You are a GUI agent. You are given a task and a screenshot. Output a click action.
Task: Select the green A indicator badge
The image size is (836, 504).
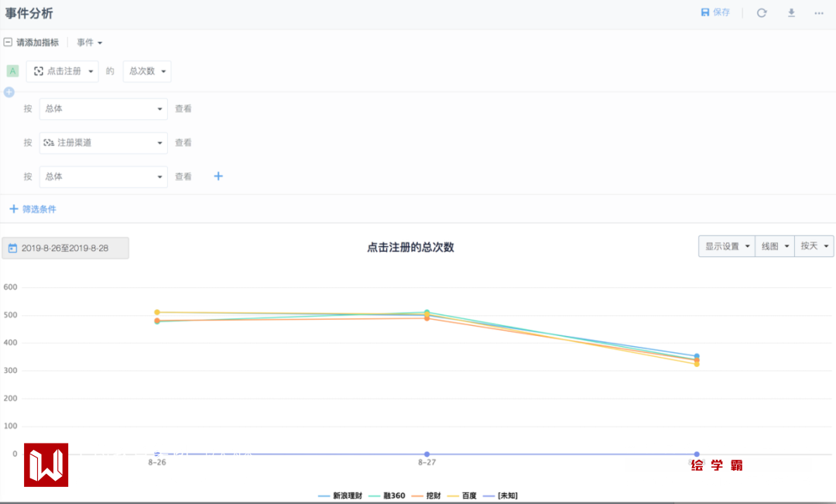point(12,71)
